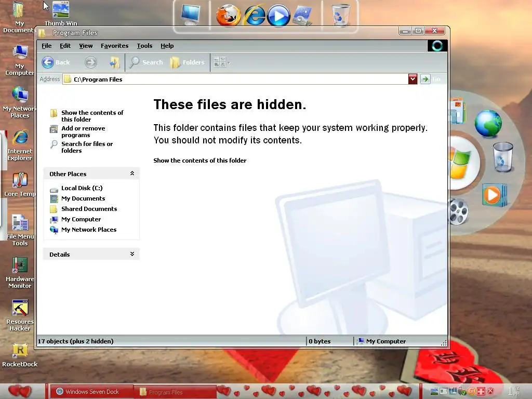Click the green Go arrow button

(x=425, y=79)
